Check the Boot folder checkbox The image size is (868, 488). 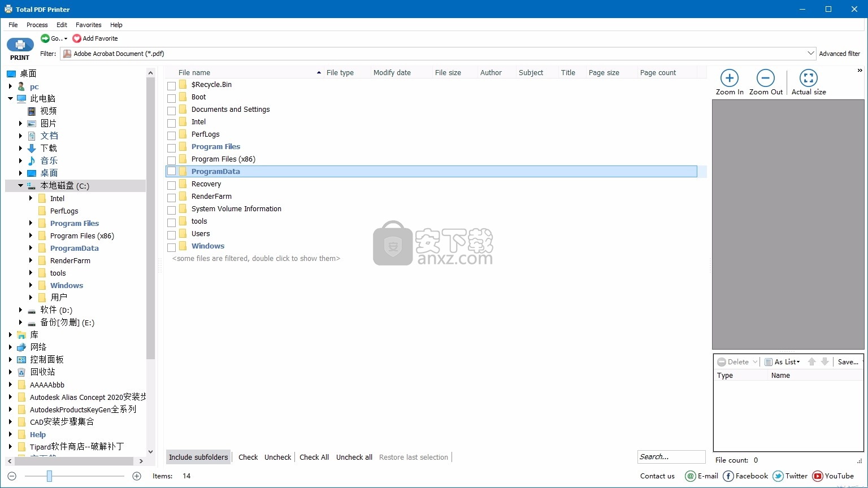pos(171,98)
